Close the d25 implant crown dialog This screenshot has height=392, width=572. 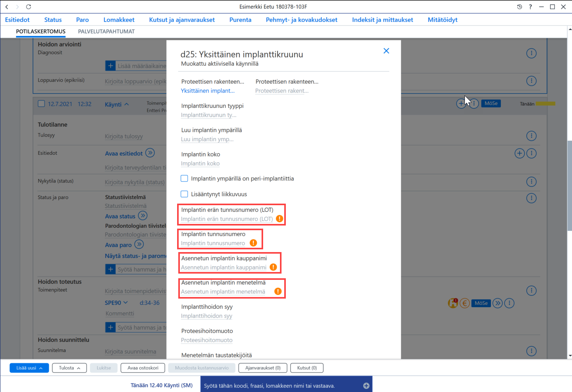pyautogui.click(x=386, y=51)
